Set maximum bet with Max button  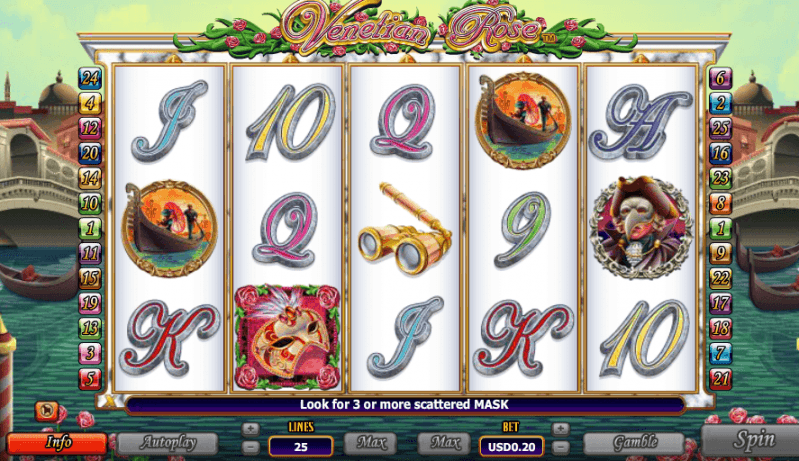(444, 443)
